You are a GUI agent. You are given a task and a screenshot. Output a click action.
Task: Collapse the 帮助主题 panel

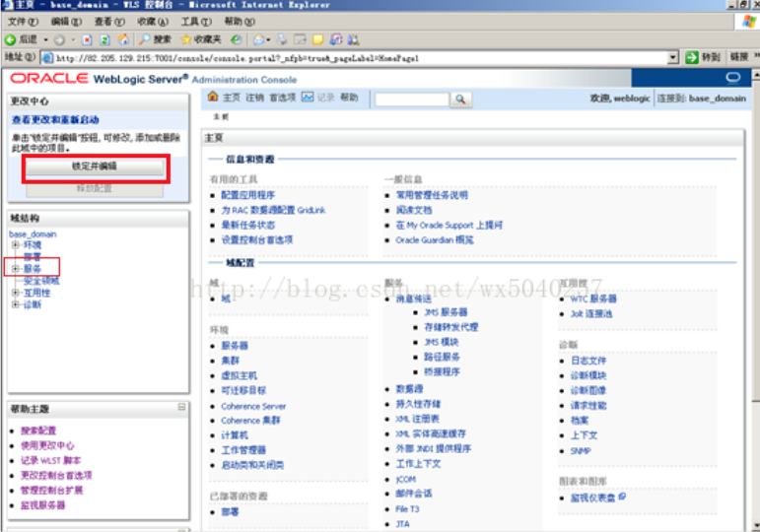pos(181,407)
